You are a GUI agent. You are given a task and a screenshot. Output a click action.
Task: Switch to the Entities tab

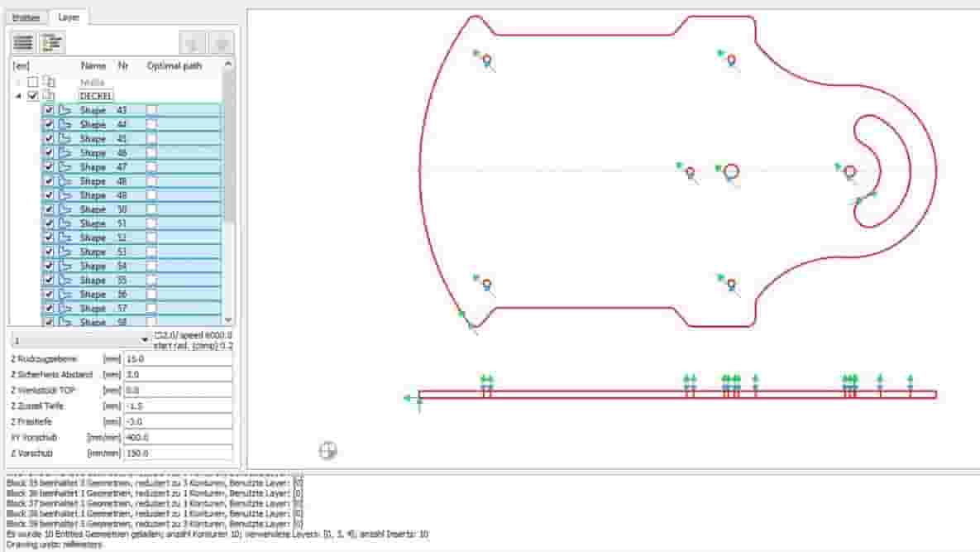[26, 17]
